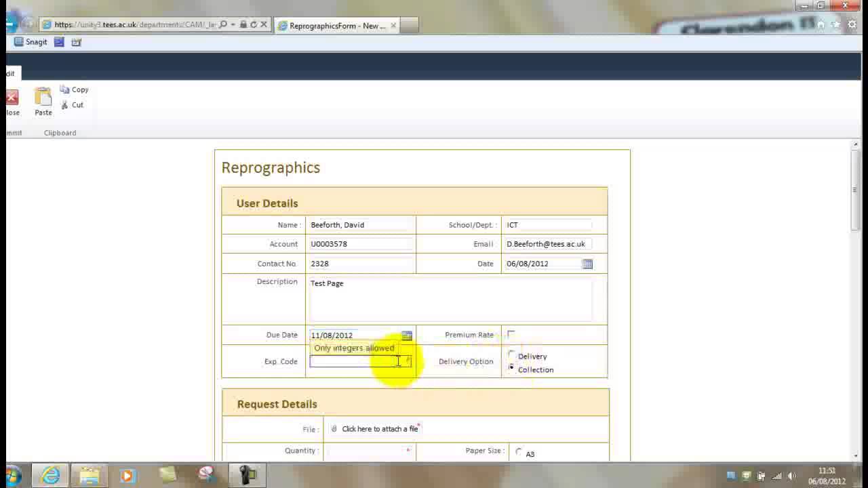This screenshot has height=488, width=868.
Task: Select the Collection radio option
Action: pos(512,367)
